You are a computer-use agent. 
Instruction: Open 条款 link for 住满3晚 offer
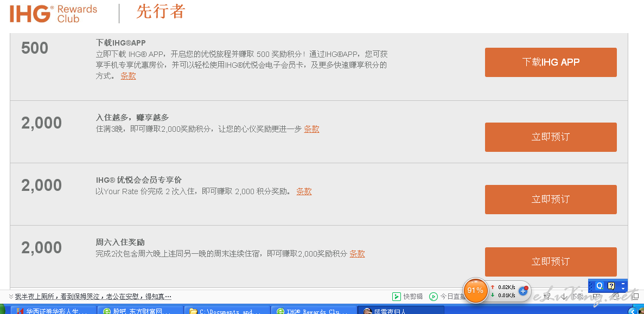coord(311,129)
